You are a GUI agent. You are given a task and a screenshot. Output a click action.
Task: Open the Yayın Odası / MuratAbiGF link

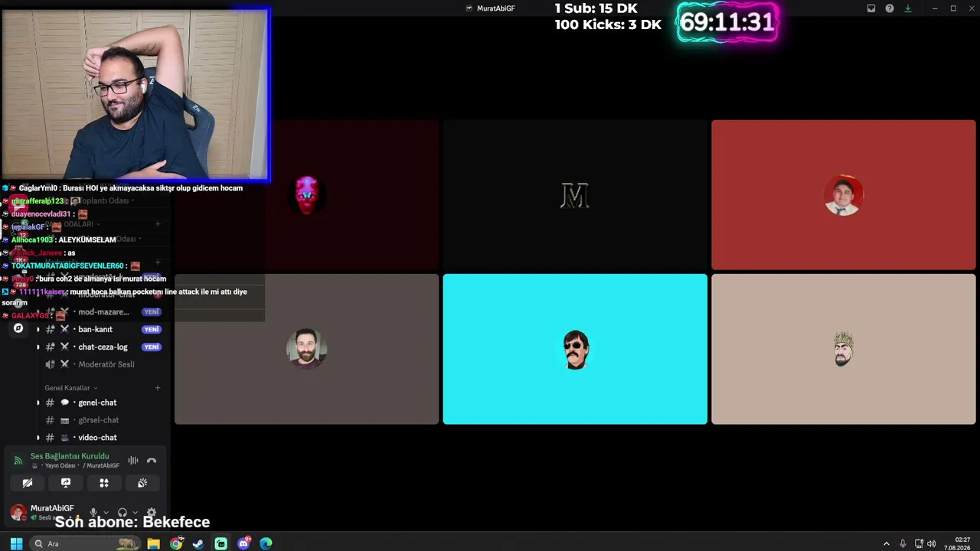(75, 466)
